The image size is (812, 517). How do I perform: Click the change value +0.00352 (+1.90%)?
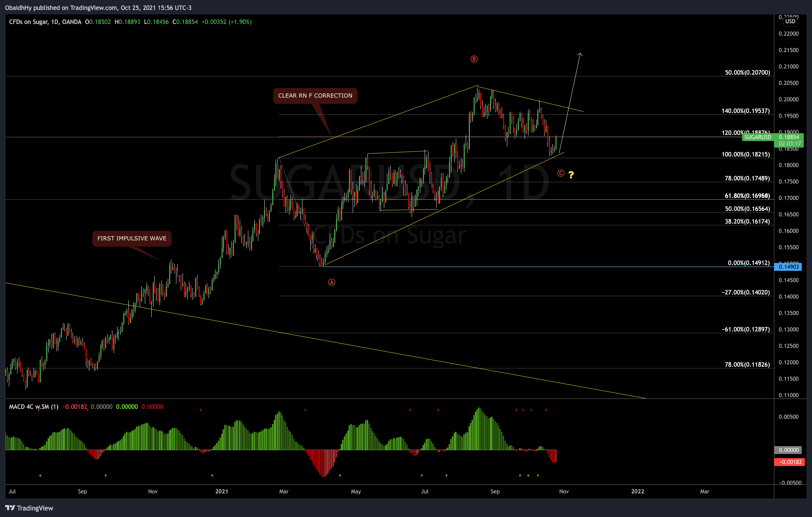click(226, 22)
